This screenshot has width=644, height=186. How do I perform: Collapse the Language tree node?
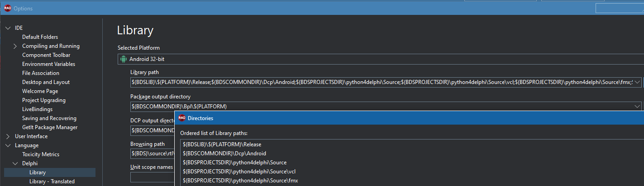pos(7,145)
